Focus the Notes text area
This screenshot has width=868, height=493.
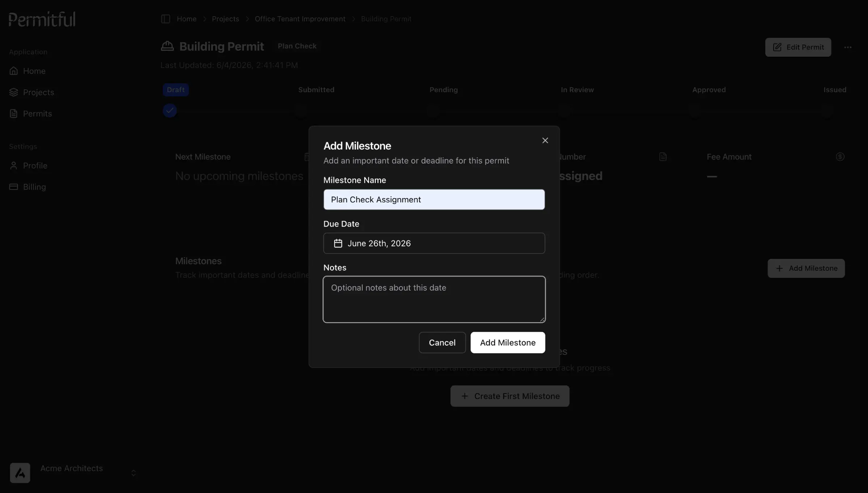coord(434,299)
